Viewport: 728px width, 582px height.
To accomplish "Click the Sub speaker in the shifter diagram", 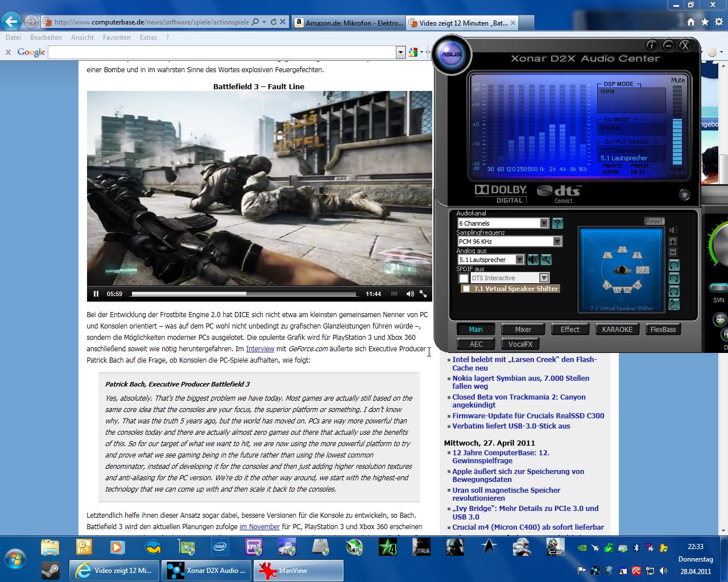I will [x=642, y=270].
